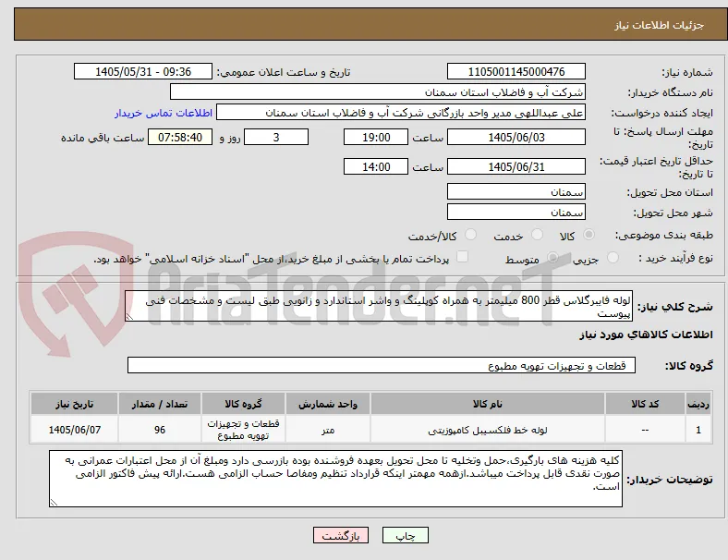Click the remaining days field 3
Image resolution: width=728 pixels, height=560 pixels.
(x=276, y=138)
